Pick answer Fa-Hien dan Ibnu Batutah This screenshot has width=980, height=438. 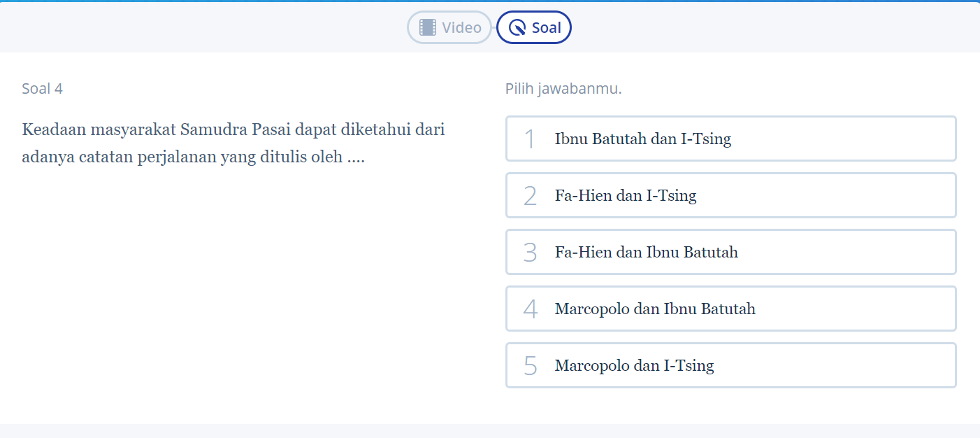(x=731, y=252)
